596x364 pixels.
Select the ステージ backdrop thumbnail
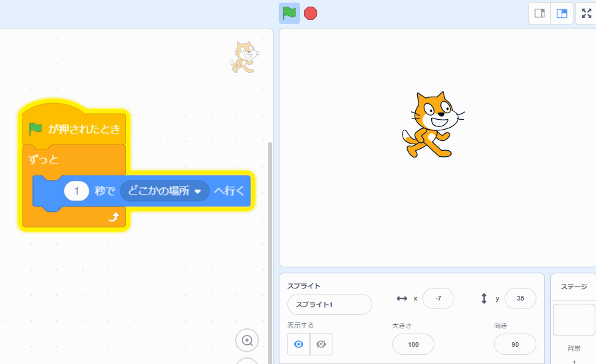click(x=574, y=320)
